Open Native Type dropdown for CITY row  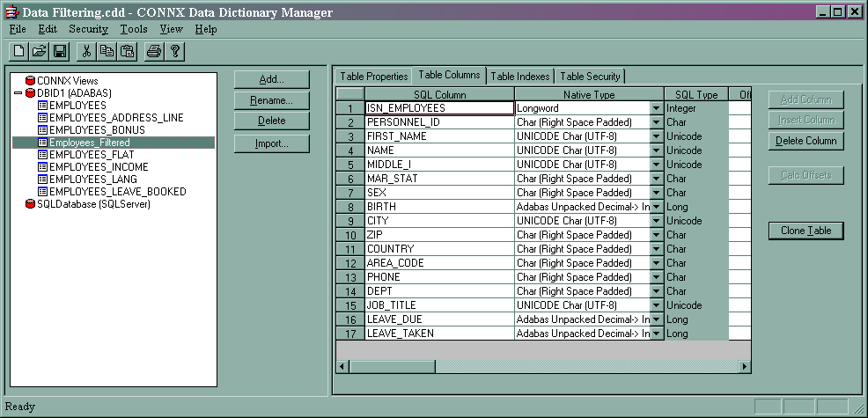[x=657, y=221]
